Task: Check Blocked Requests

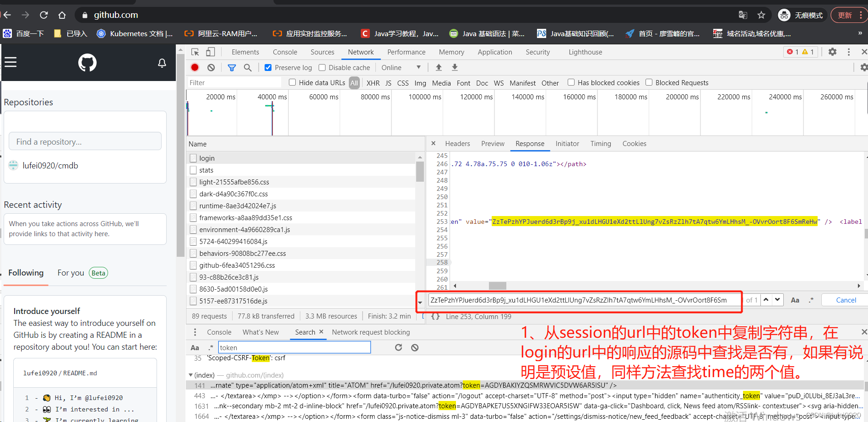Action: coord(649,82)
